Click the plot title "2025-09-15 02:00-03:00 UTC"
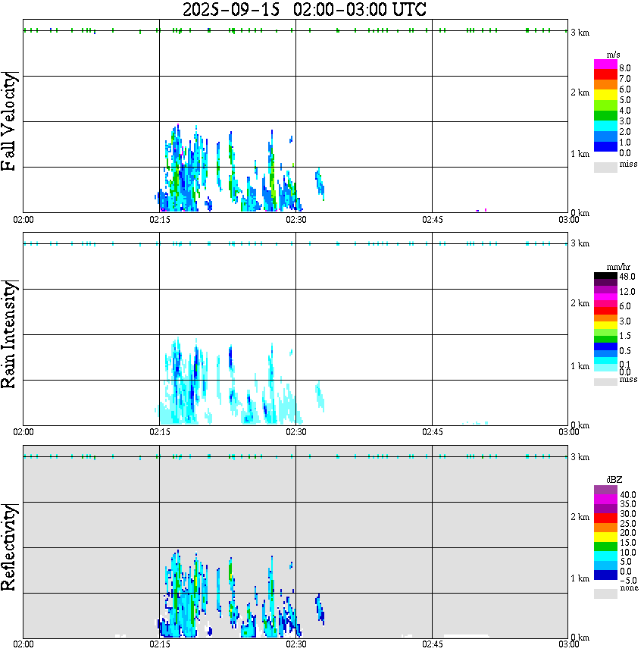 tap(304, 9)
